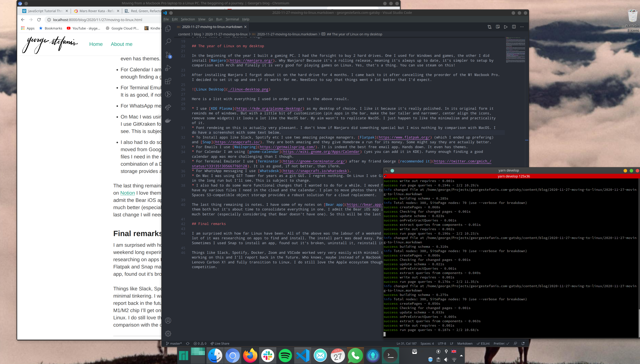Open the Selection menu
This screenshot has height=364, width=640.
(x=188, y=19)
